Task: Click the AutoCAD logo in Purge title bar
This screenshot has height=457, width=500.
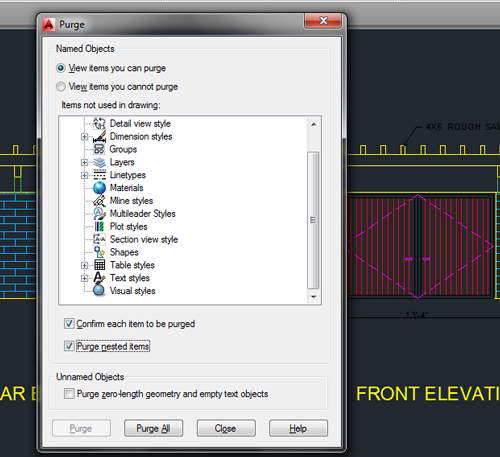Action: tap(49, 25)
